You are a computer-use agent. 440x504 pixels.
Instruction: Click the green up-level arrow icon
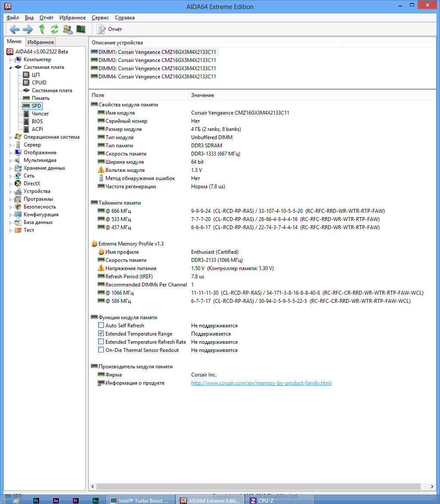click(x=42, y=29)
